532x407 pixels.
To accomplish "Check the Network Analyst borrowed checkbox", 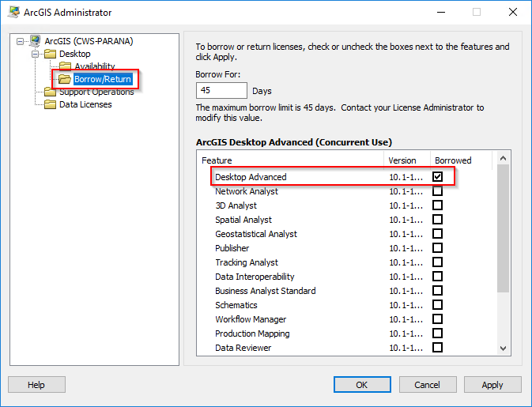I will (437, 191).
